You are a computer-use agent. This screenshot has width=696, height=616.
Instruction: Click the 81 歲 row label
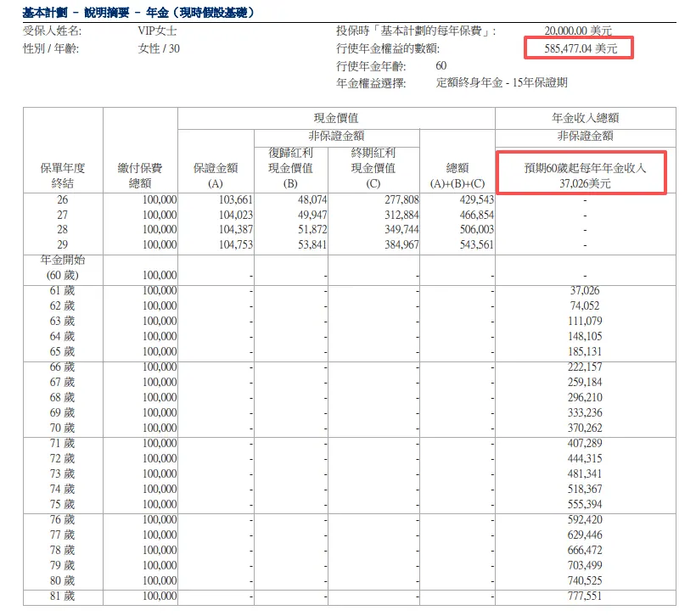click(x=63, y=596)
